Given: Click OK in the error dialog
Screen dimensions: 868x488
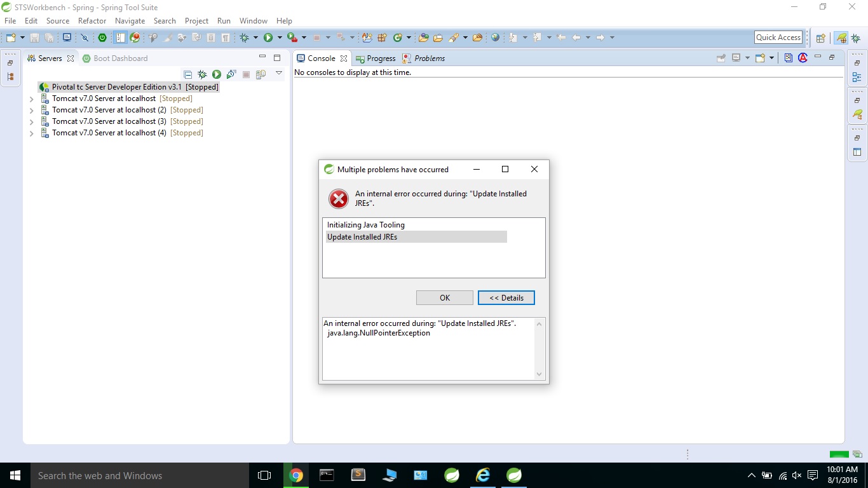Looking at the screenshot, I should point(445,297).
